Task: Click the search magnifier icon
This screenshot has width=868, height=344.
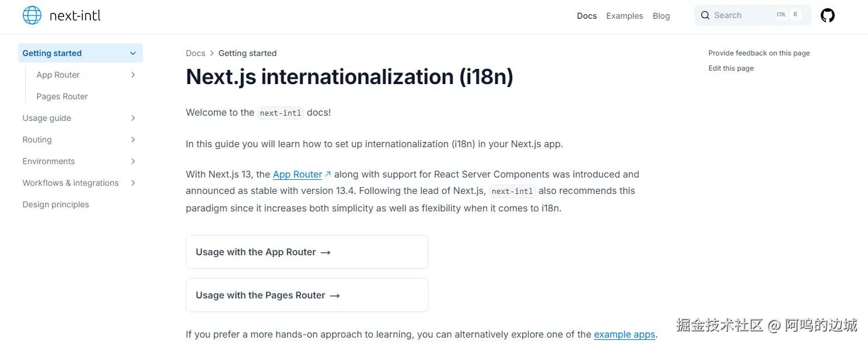Action: click(x=705, y=15)
